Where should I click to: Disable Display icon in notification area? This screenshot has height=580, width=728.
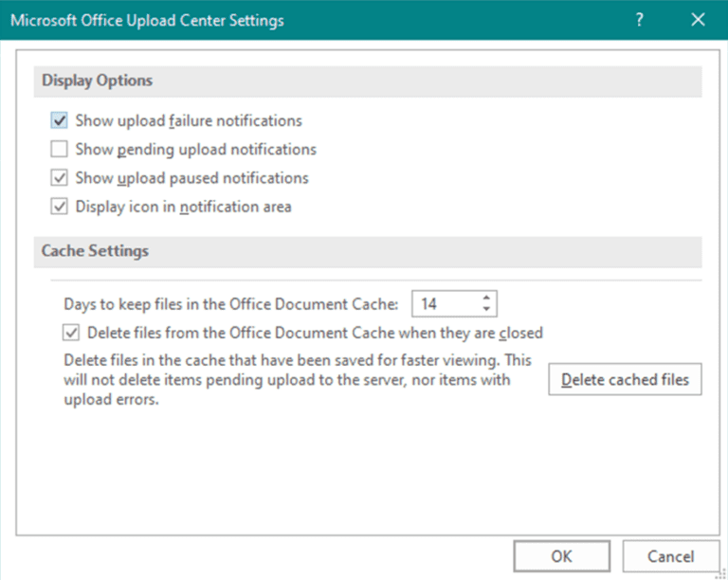pyautogui.click(x=60, y=207)
